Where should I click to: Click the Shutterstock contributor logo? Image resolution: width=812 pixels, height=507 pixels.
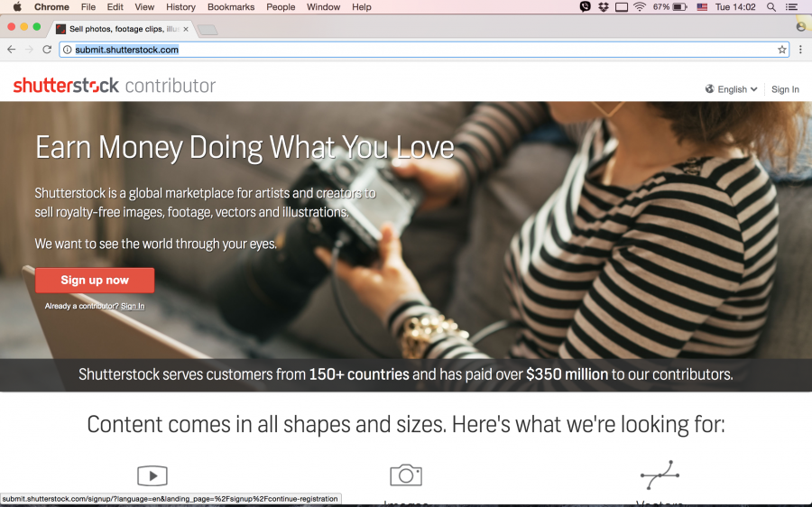115,86
